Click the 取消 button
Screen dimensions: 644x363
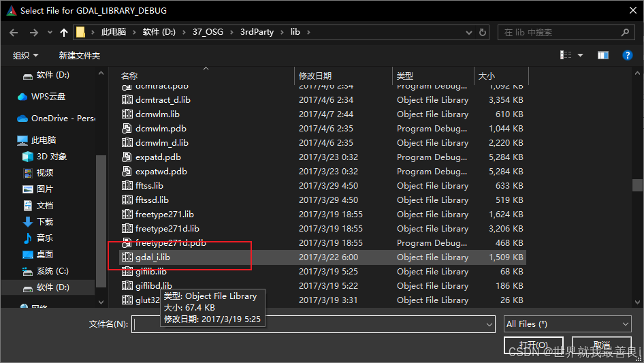[601, 345]
